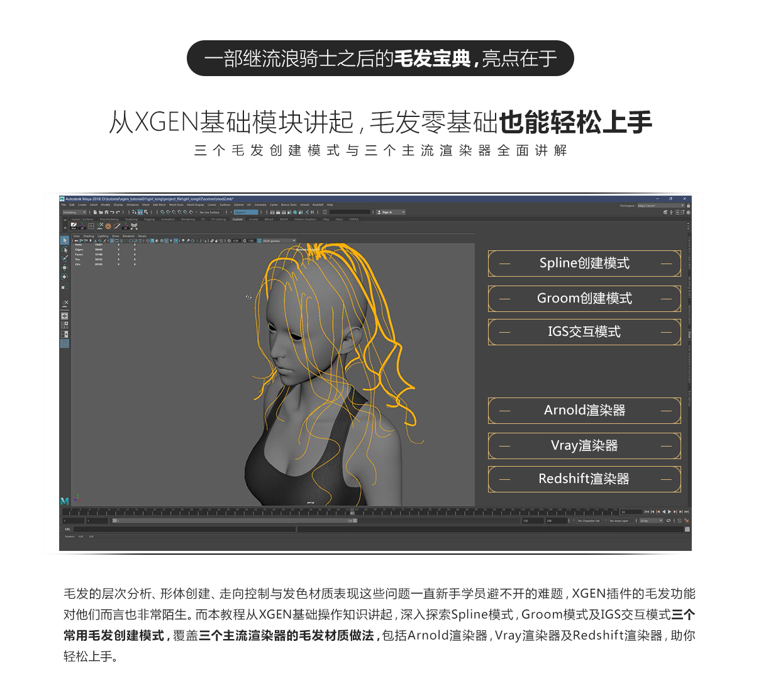This screenshot has width=761, height=700.
Task: Open the No Character Set dropdown
Action: pos(589,521)
